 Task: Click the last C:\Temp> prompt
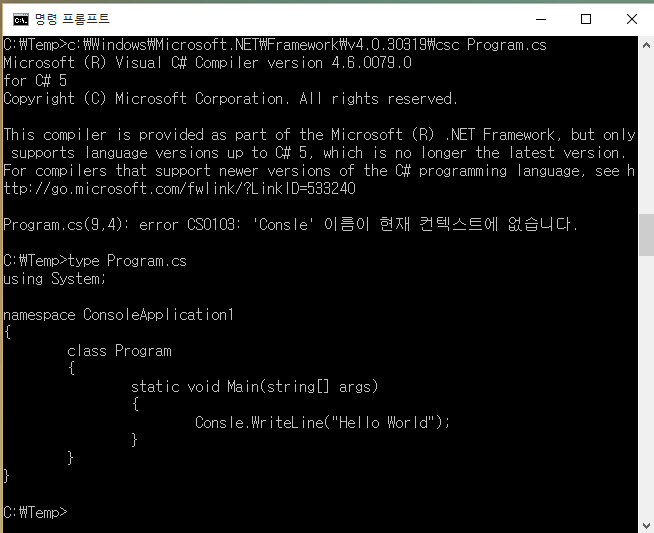click(35, 512)
